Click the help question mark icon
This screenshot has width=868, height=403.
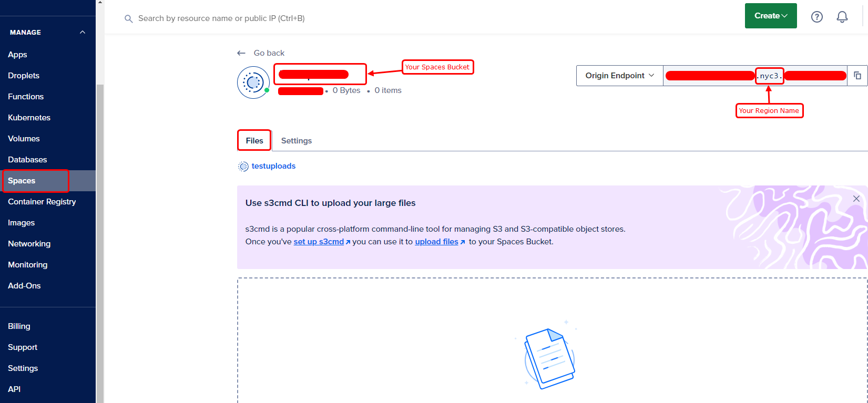[x=816, y=17]
